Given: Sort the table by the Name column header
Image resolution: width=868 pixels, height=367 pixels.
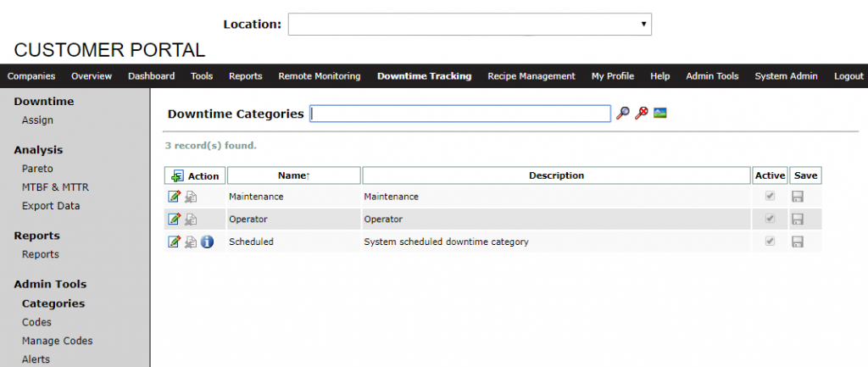Looking at the screenshot, I should pos(294,175).
